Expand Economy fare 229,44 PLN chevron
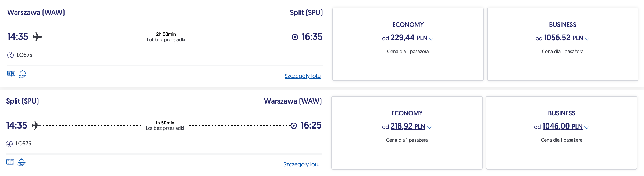This screenshot has height=176, width=644. tap(432, 39)
